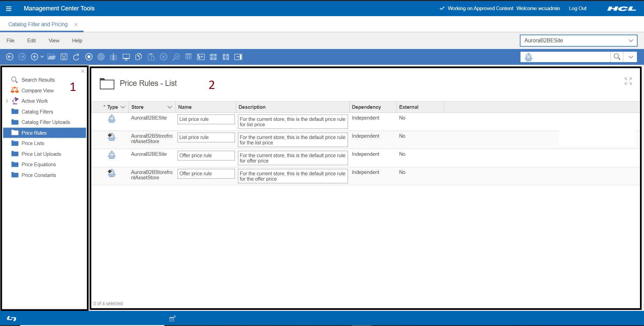Close the explorer panel with x

tap(83, 71)
